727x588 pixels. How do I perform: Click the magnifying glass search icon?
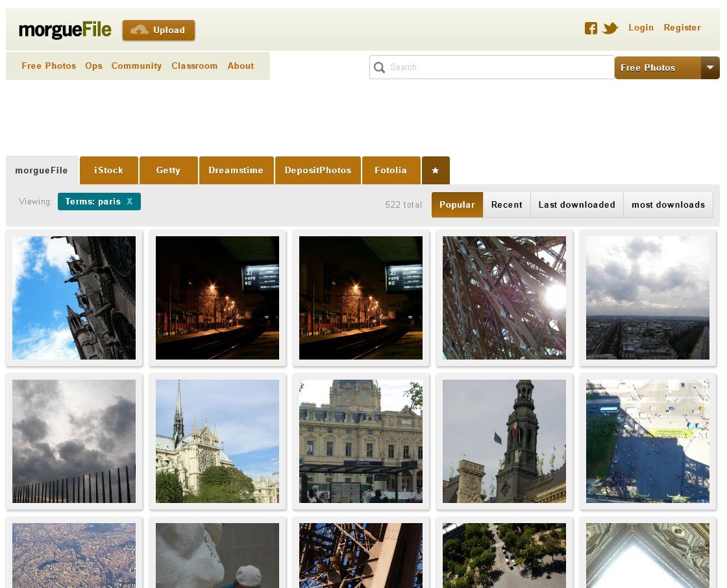click(x=380, y=67)
